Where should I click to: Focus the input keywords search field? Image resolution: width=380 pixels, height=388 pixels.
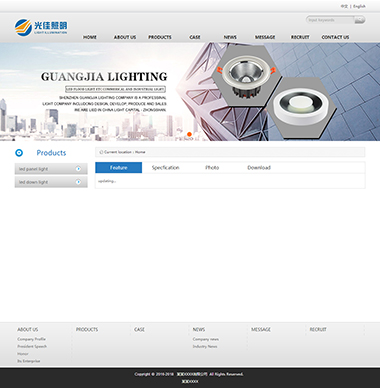tap(330, 20)
